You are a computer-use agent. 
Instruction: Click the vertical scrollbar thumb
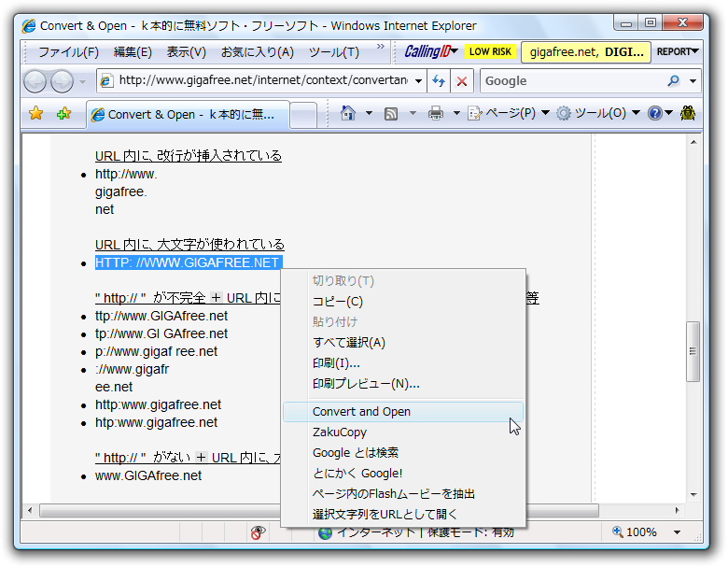[x=693, y=351]
